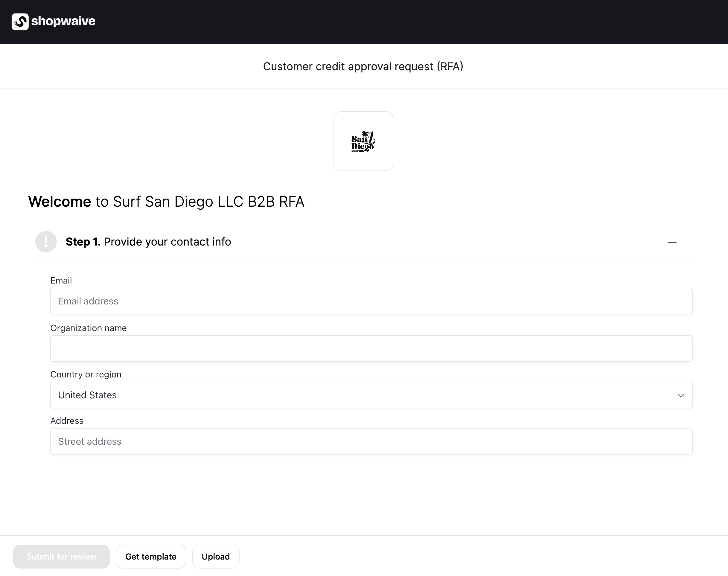Focus the Email address input field
728x576 pixels.
coord(371,301)
